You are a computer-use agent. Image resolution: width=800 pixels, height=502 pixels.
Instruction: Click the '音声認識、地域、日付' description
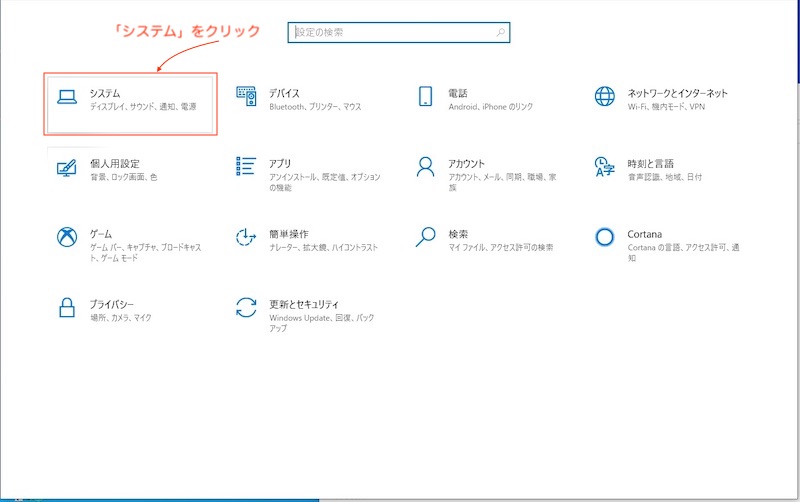664,177
